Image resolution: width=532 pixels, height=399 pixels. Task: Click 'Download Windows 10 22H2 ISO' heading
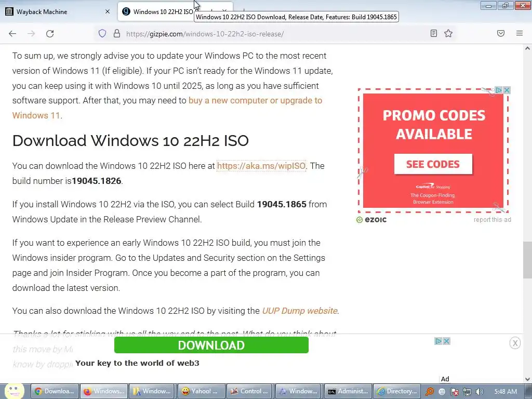pos(130,140)
